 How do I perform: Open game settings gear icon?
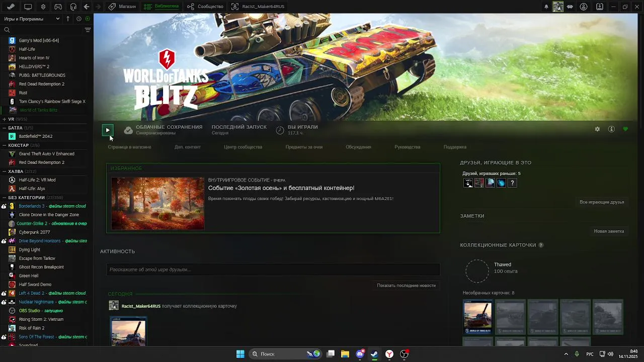(597, 129)
